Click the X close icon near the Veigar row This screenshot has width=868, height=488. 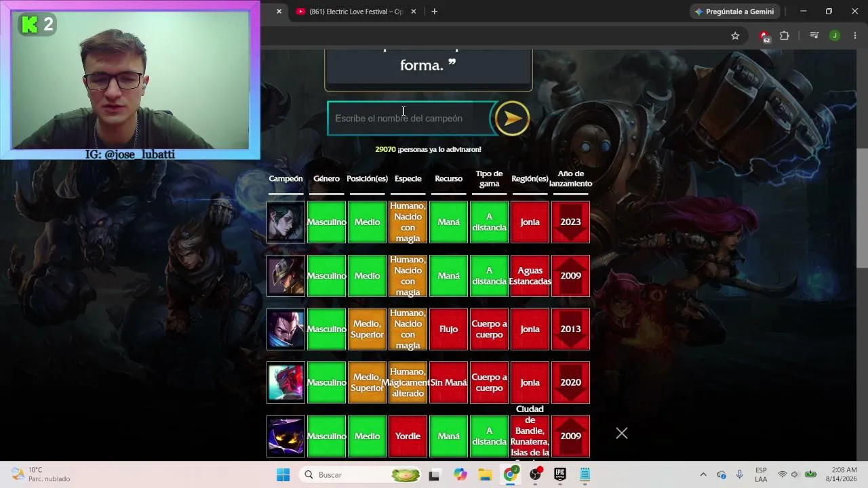click(x=622, y=433)
